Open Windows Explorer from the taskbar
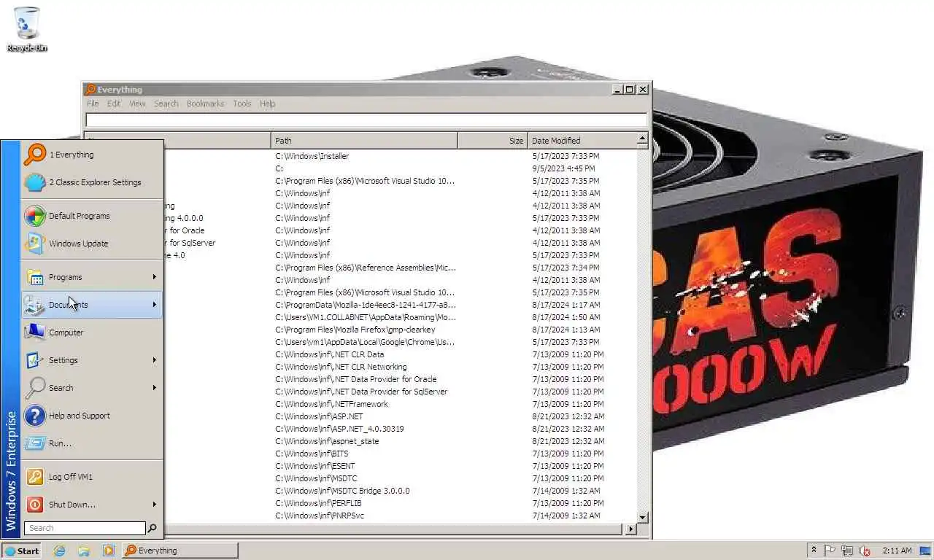 coord(84,551)
